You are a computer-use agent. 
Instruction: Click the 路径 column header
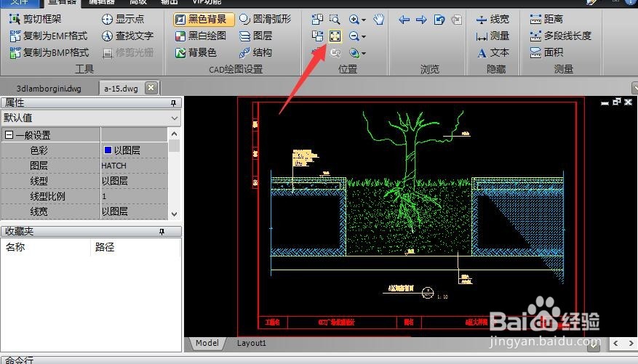point(135,247)
